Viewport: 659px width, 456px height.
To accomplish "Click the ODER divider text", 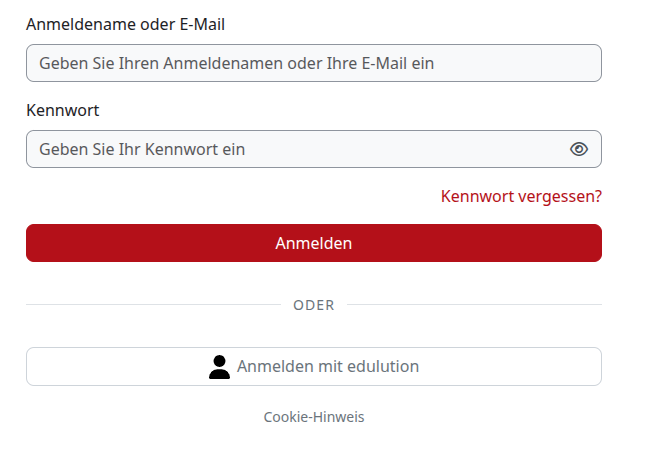I will point(314,305).
